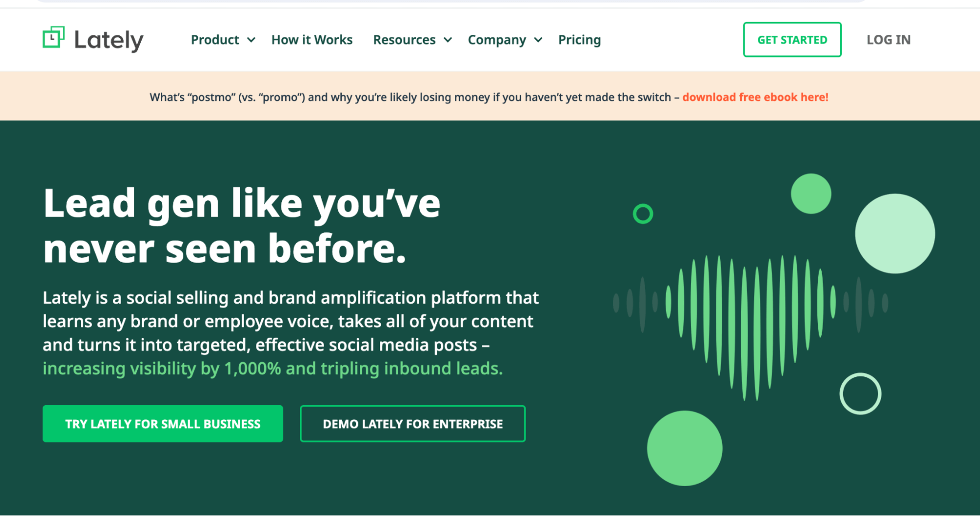Click the small solid green circle at the top
Screen dimensions: 980x516
(811, 194)
